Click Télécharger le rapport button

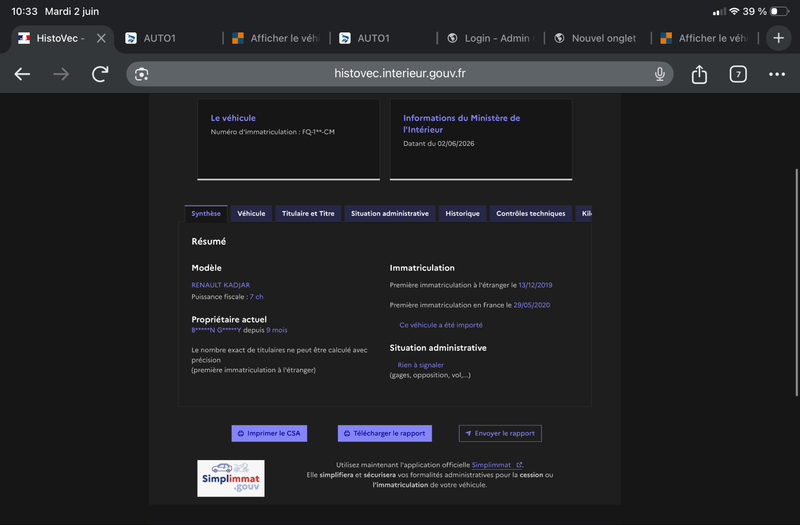(385, 434)
